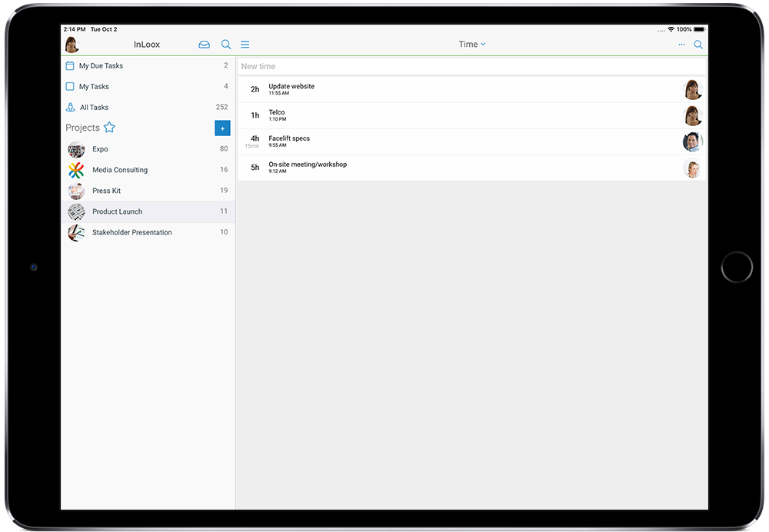Open the Stakeholder Presentation project

pyautogui.click(x=148, y=232)
